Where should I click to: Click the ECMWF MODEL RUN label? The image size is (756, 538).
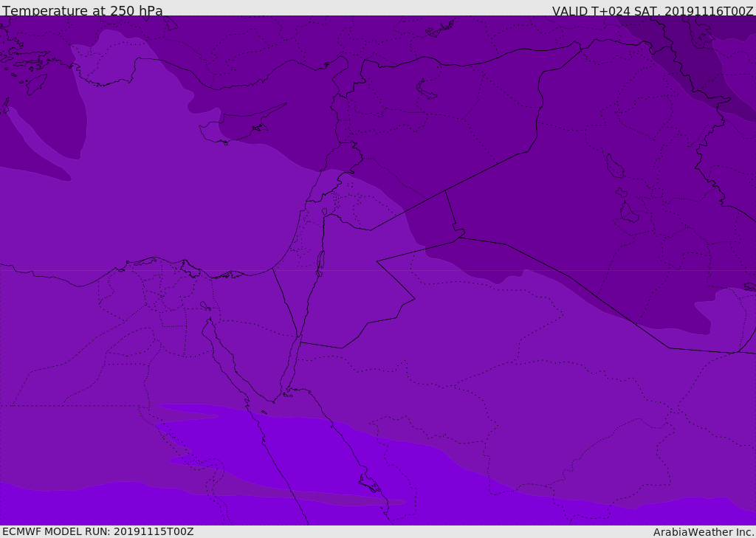pos(98,531)
